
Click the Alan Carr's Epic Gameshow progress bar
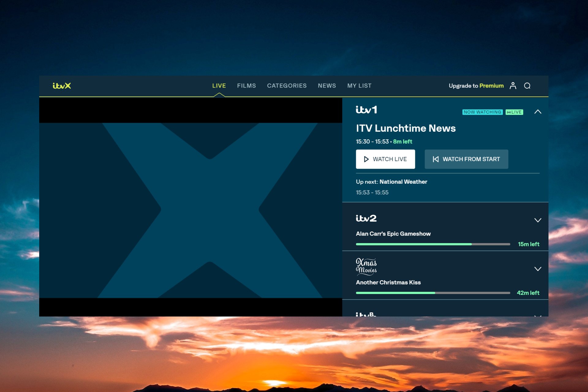coord(433,244)
